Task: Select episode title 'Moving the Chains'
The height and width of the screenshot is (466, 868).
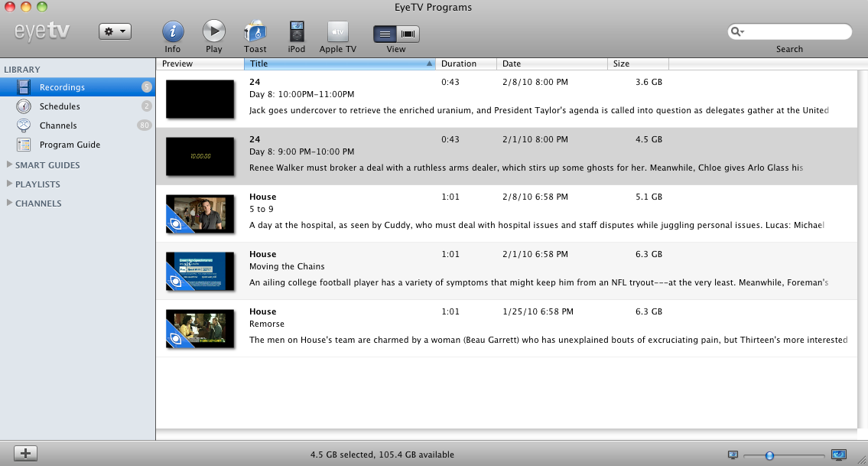Action: (x=287, y=266)
